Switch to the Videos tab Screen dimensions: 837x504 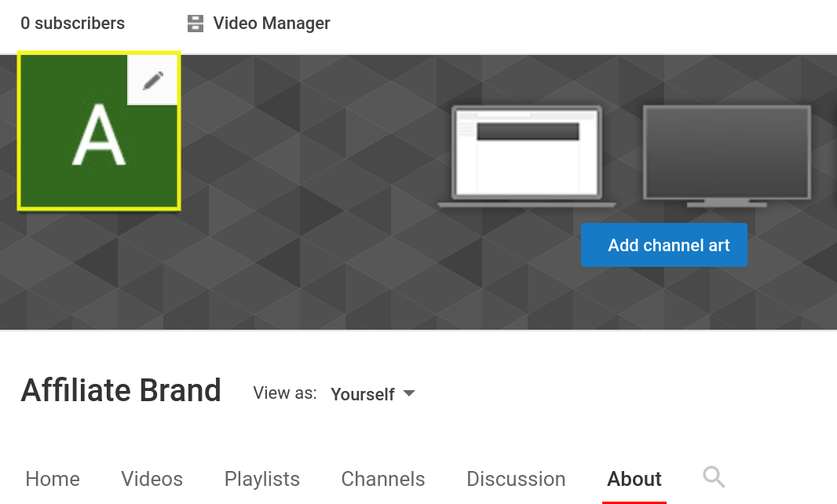(x=152, y=478)
